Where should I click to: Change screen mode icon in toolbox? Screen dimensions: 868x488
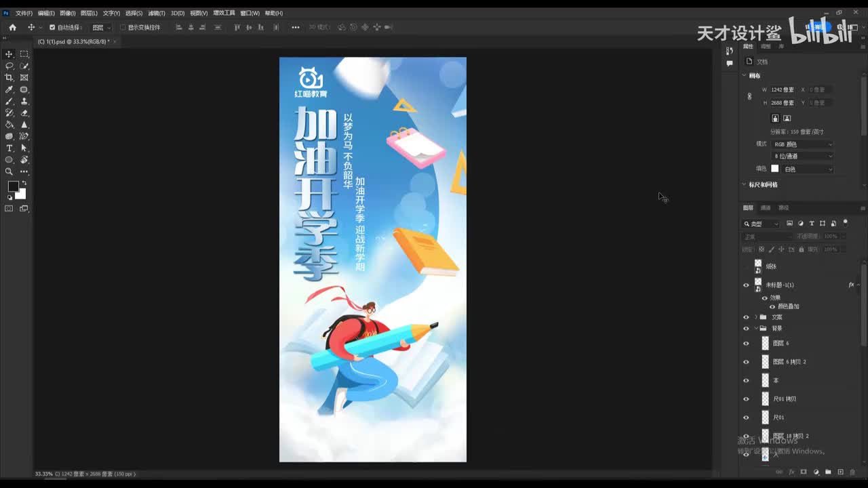pyautogui.click(x=24, y=208)
